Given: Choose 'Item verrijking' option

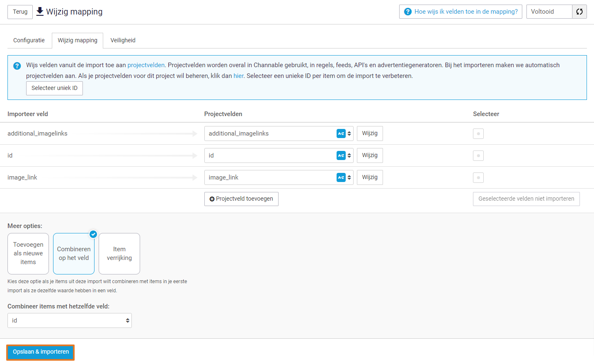Looking at the screenshot, I should click(119, 254).
